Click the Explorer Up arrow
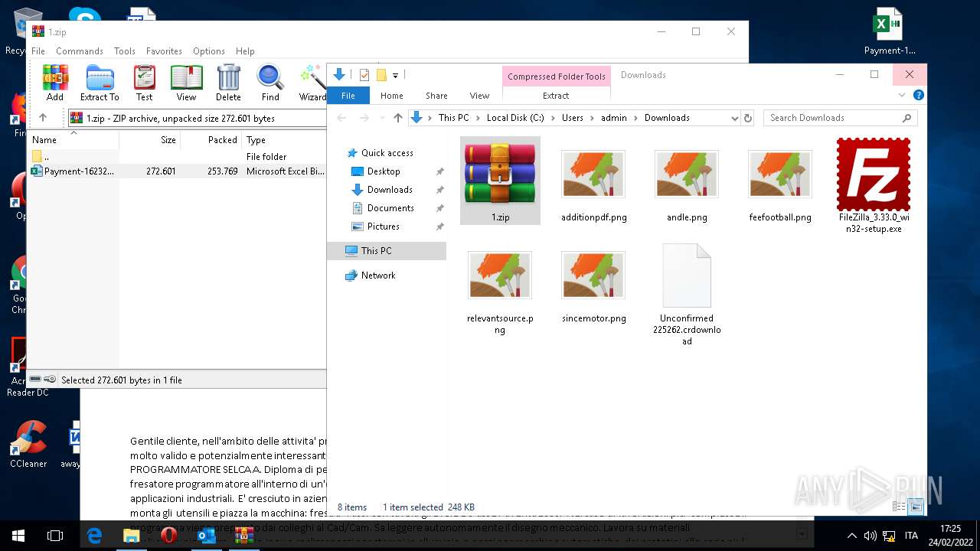Screen dimensions: 980x551 coord(397,118)
